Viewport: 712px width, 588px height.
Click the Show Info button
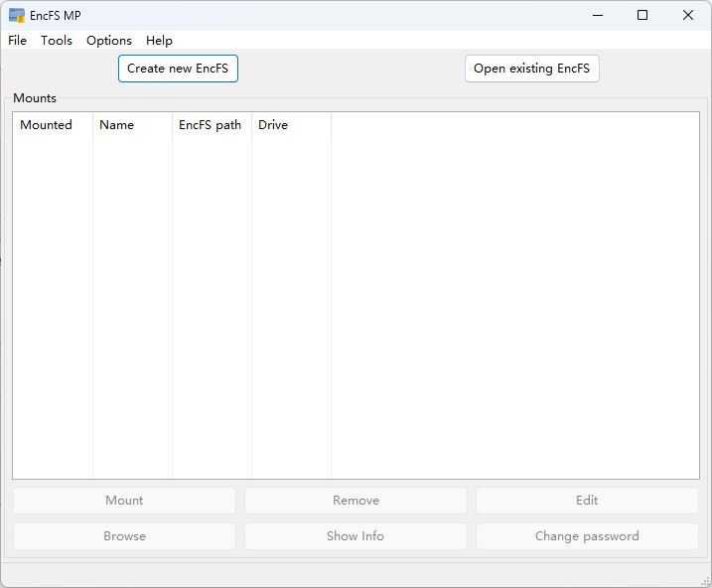point(356,536)
